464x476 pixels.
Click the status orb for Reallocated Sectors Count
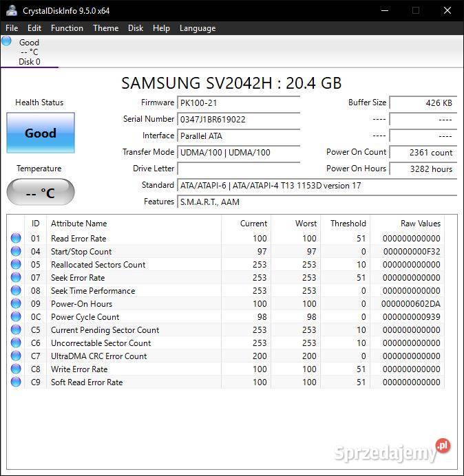pos(16,264)
